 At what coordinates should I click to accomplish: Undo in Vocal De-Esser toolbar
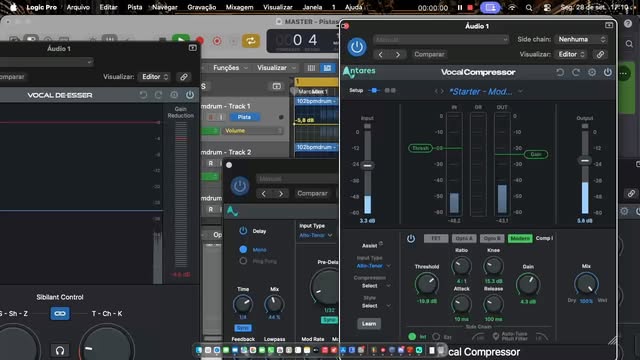143,95
